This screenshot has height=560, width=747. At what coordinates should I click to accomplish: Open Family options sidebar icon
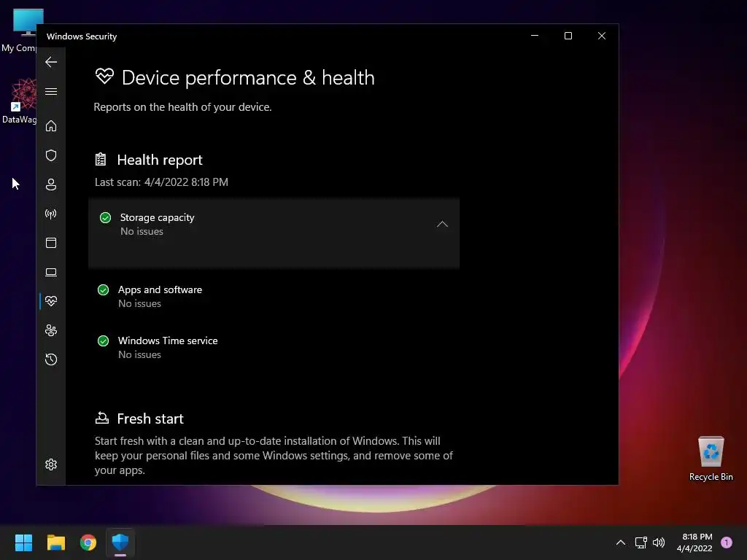[x=51, y=330]
